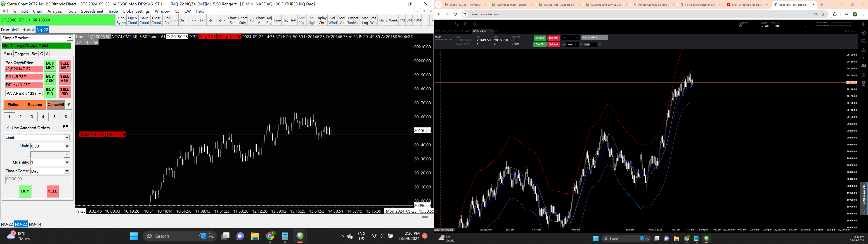The height and width of the screenshot is (244, 868).
Task: Toggle the DAY time-in-force option
Action: 587,45
